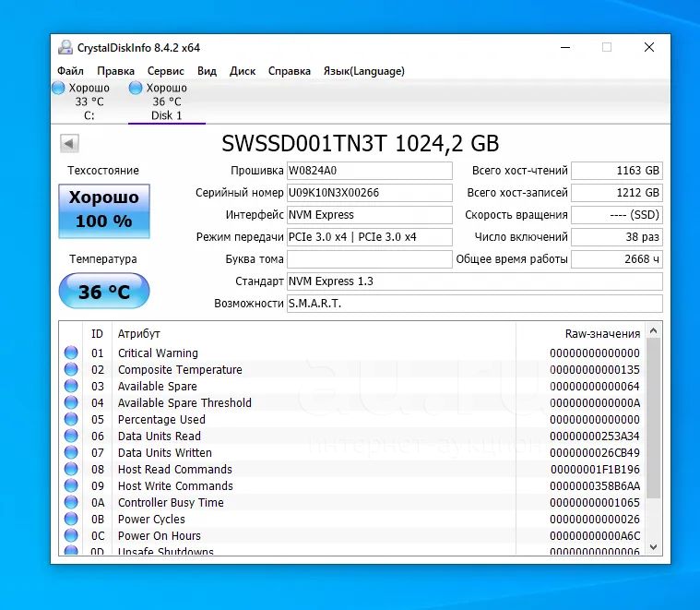Click the transfer mode field PCIe 3.0 x4
This screenshot has height=610, width=700.
369,237
